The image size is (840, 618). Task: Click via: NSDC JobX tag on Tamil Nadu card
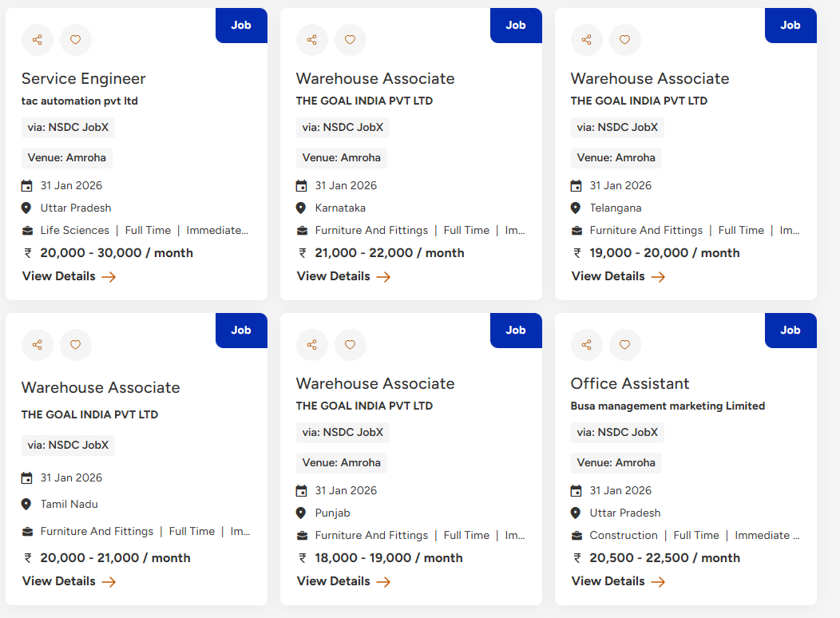click(x=68, y=446)
